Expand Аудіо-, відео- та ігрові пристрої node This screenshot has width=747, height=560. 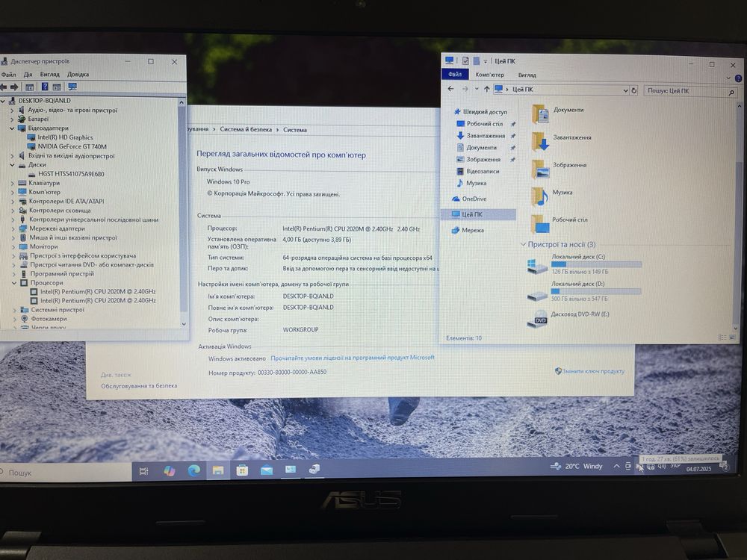12,110
